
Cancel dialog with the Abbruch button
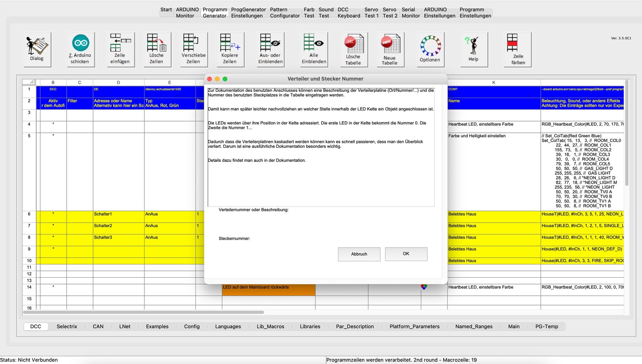(359, 254)
